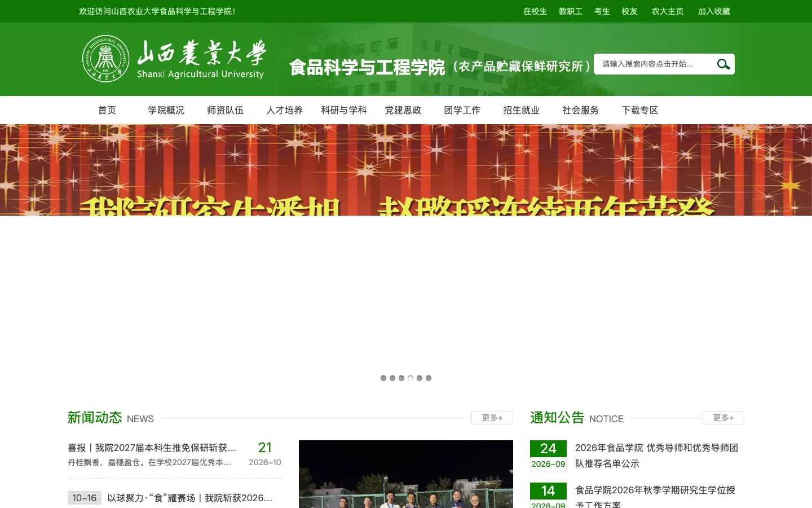Click 更多+ beside 通知公告 NOTICE
This screenshot has height=508, width=812.
point(723,418)
